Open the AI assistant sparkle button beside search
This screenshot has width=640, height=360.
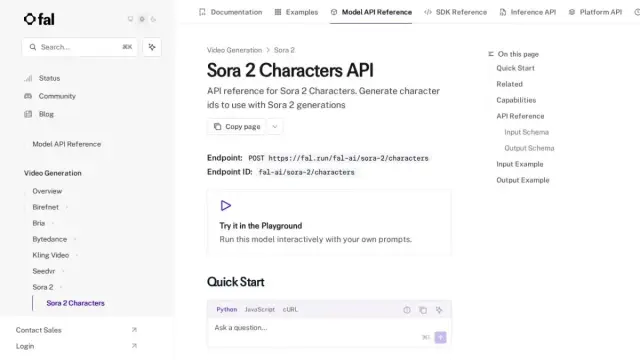tap(152, 47)
